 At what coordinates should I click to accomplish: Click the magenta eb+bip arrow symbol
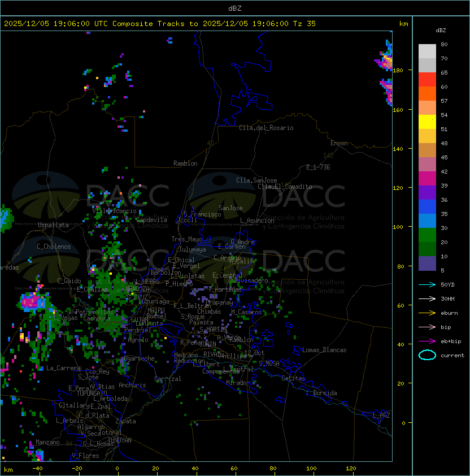pyautogui.click(x=427, y=341)
